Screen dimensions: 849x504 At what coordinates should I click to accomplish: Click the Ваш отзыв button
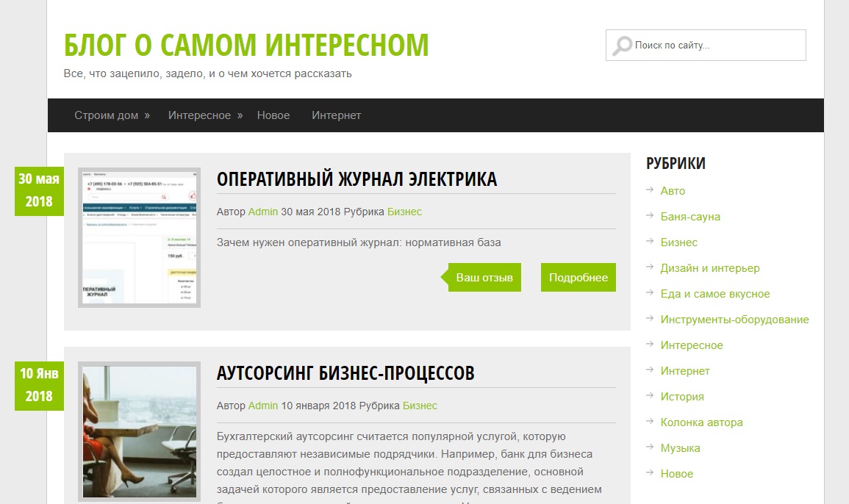click(x=484, y=278)
